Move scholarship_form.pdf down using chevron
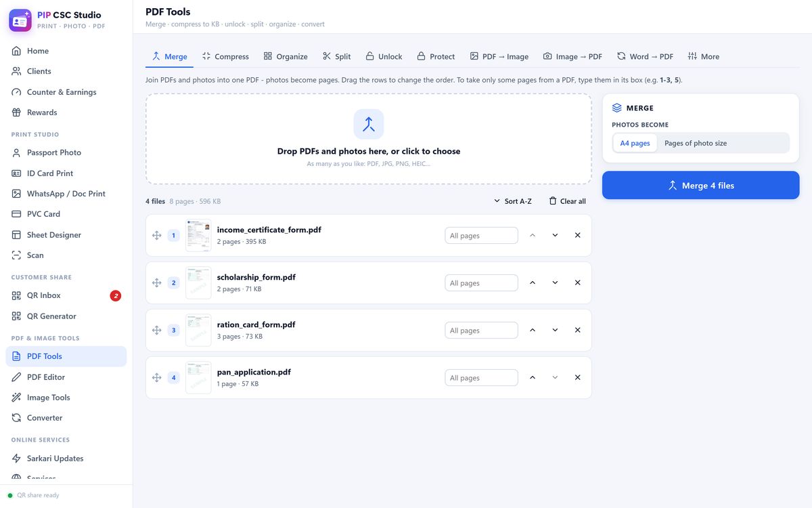This screenshot has height=508, width=812. pos(555,282)
